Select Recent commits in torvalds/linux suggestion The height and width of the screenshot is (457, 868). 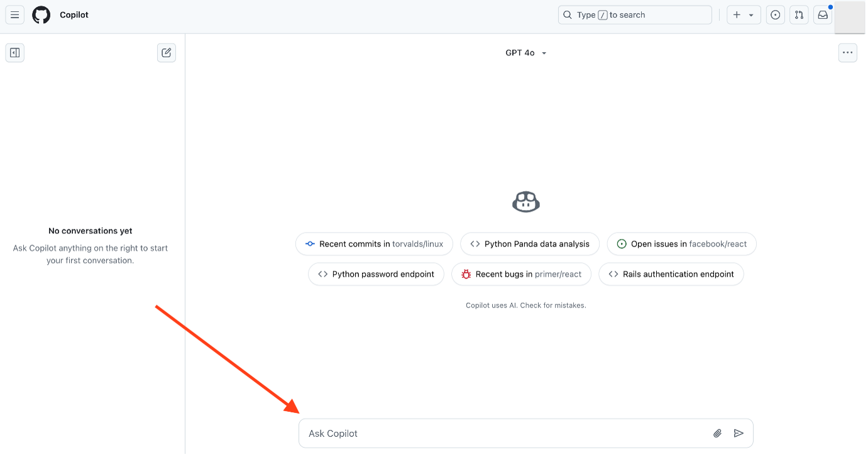click(375, 244)
